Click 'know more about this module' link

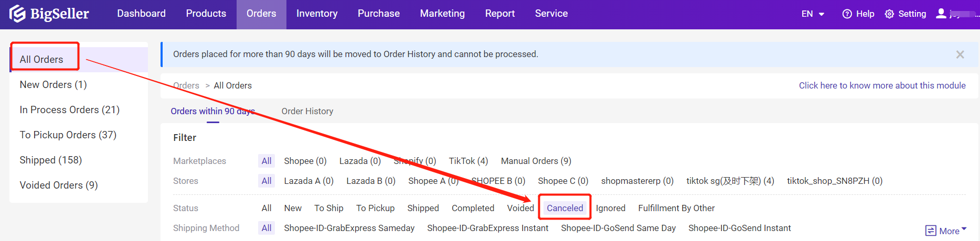point(882,85)
